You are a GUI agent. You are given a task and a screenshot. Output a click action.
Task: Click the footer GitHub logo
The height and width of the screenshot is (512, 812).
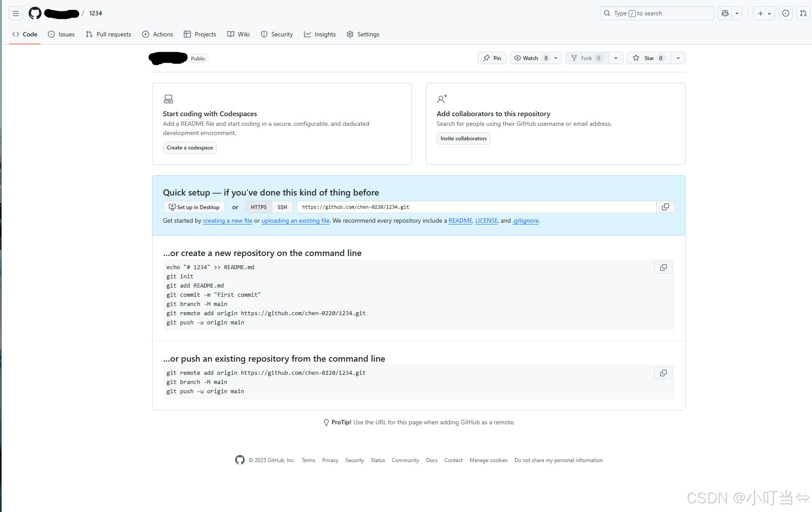(x=240, y=460)
